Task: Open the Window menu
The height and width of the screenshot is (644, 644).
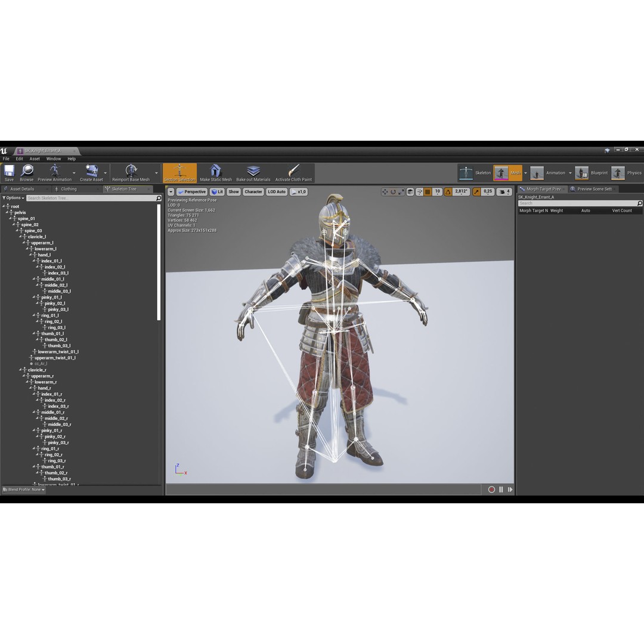Action: point(54,159)
